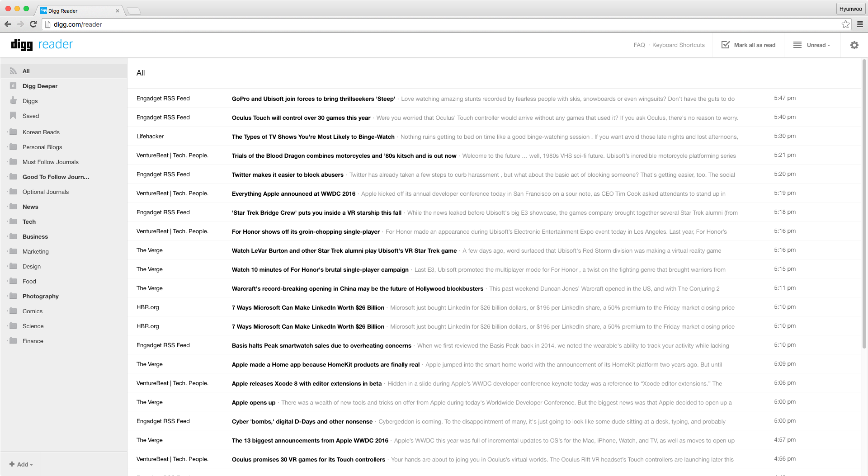The width and height of the screenshot is (868, 476).
Task: Open Chrome's hamburger menu
Action: (860, 24)
